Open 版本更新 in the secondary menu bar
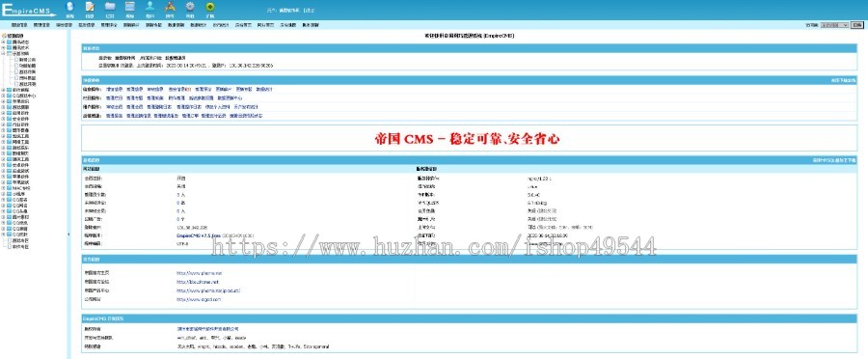 (x=311, y=25)
